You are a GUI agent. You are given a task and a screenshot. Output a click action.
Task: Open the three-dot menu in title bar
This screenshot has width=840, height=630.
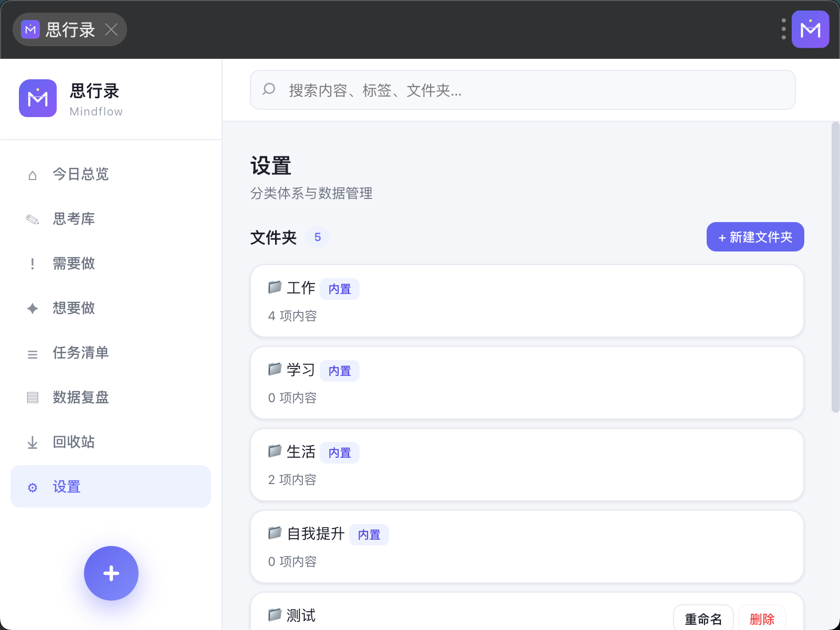[783, 29]
